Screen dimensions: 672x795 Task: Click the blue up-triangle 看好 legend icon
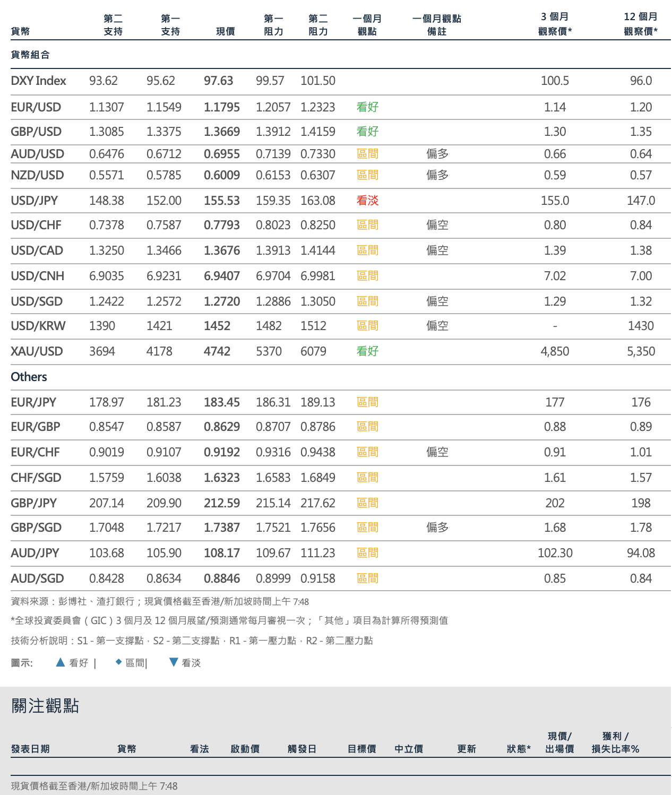pos(61,662)
